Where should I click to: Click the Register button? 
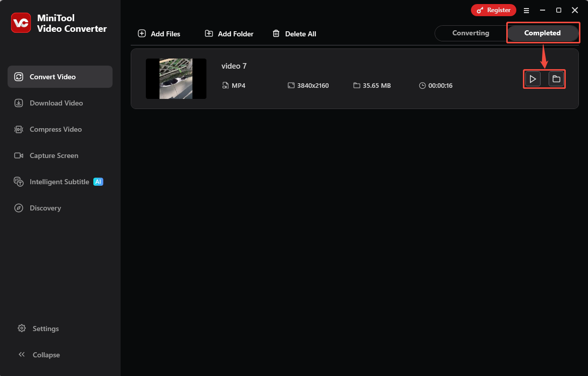pos(493,10)
